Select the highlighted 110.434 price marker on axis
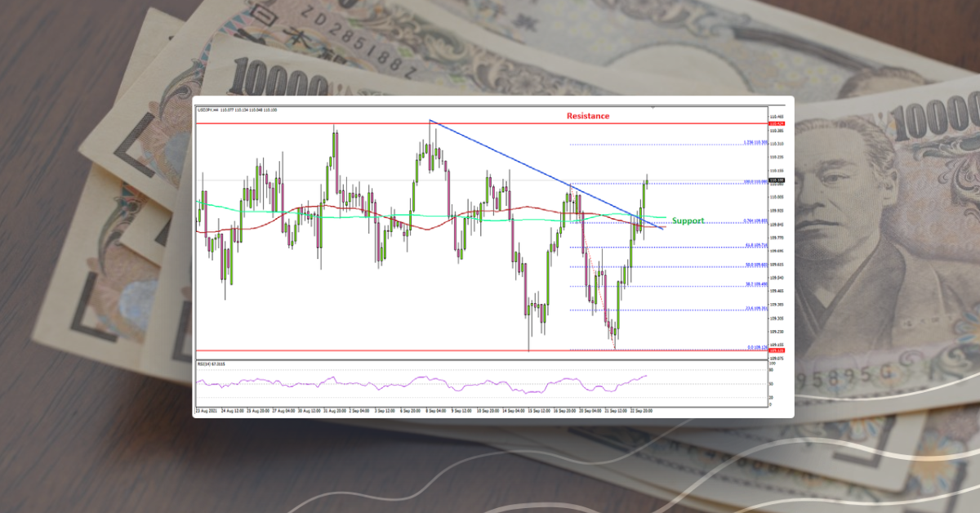Image resolution: width=980 pixels, height=513 pixels. click(777, 123)
